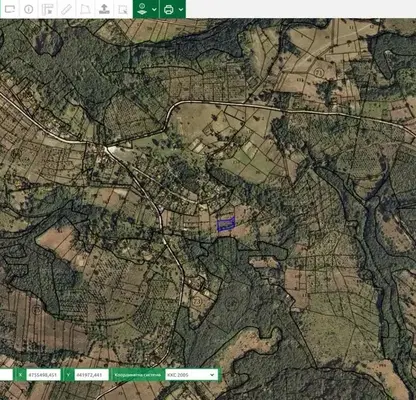This screenshot has width=416, height=400.
Task: Expand the layers button dropdown arrow
Action: pyautogui.click(x=154, y=9)
